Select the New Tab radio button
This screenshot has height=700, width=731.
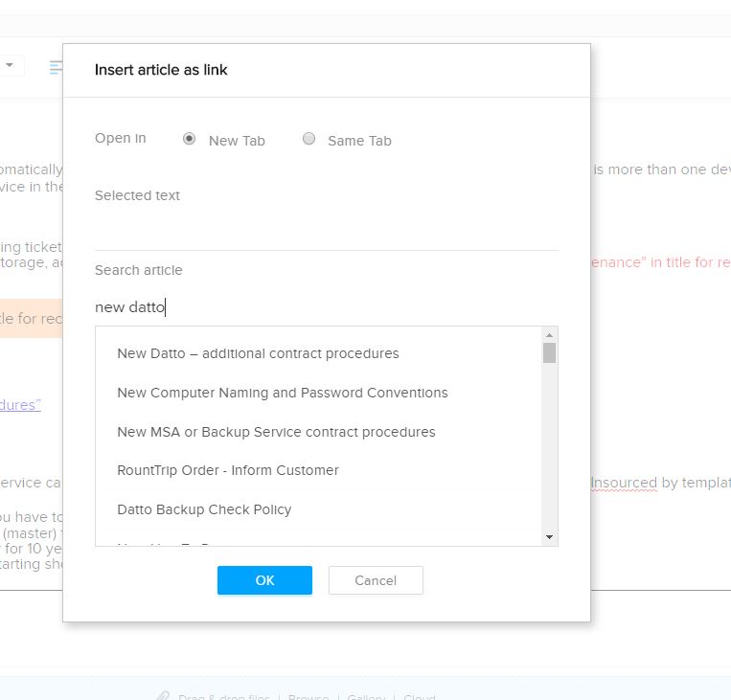pos(189,139)
